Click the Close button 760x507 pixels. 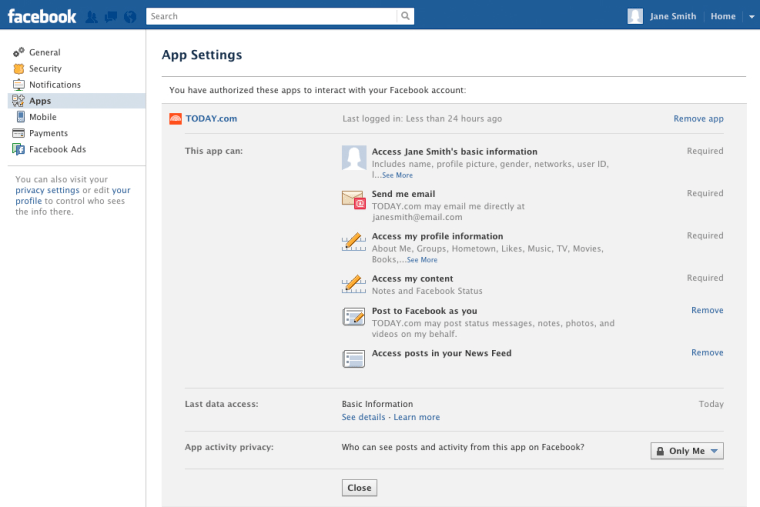[359, 488]
